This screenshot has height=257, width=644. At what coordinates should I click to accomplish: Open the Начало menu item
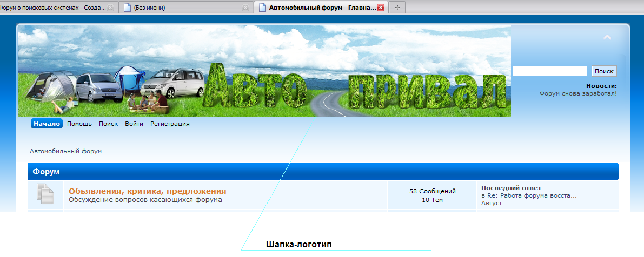click(x=47, y=124)
